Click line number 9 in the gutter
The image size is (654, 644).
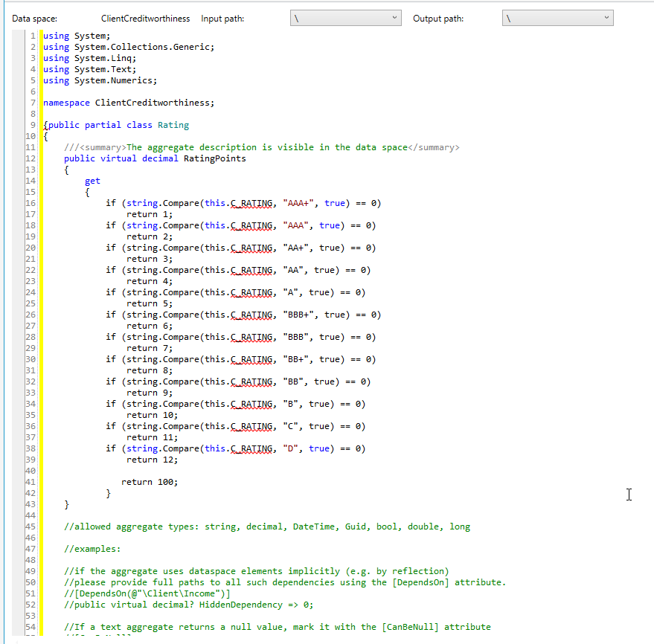pos(33,125)
